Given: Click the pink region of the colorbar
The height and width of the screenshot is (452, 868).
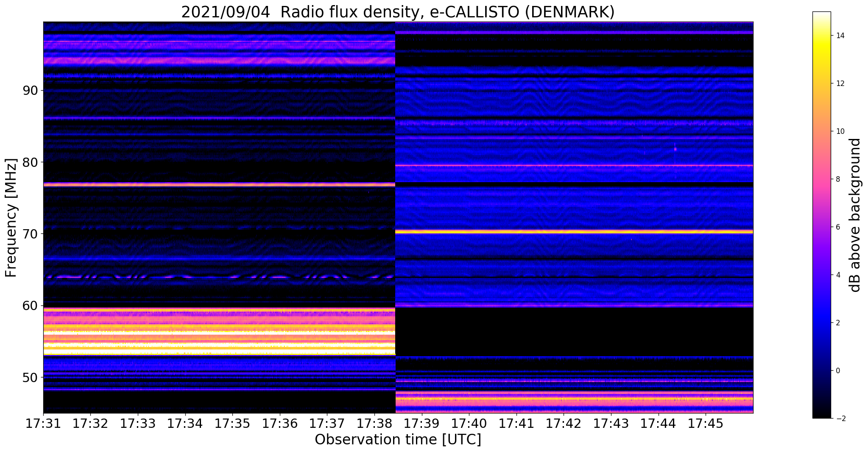Looking at the screenshot, I should (x=821, y=178).
